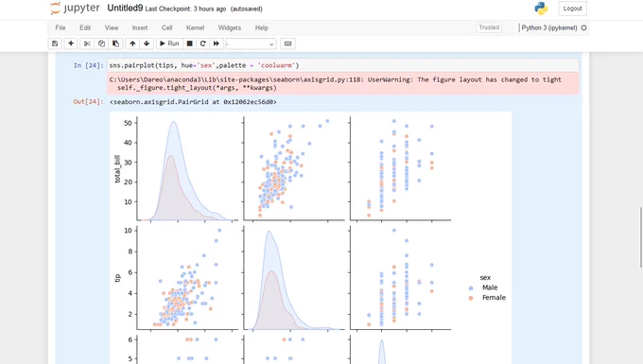Screen dimensions: 643x364
Task: Move selected cell down
Action: click(147, 43)
